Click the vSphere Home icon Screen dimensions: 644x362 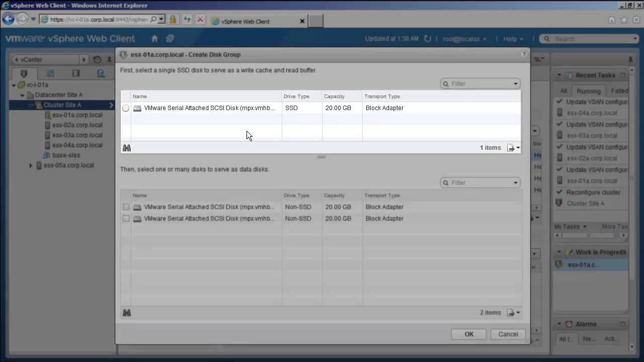(x=154, y=39)
